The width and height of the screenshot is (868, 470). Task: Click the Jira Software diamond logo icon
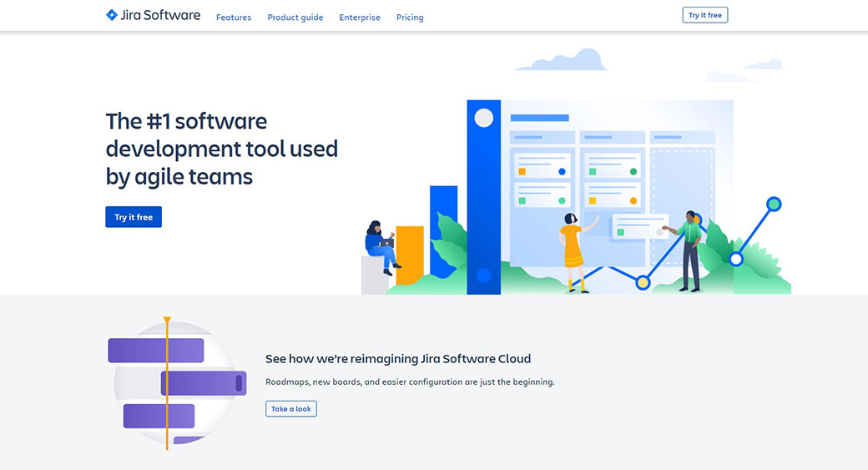pyautogui.click(x=112, y=15)
